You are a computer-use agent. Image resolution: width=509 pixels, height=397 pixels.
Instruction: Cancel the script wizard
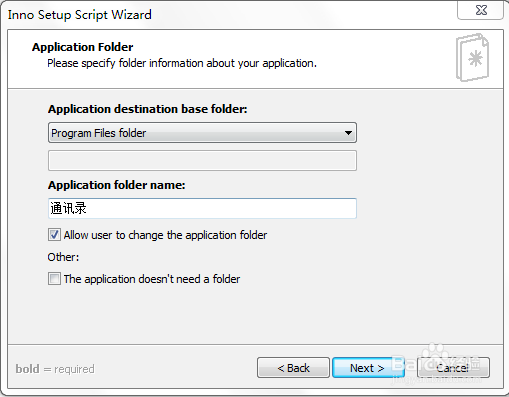point(453,368)
